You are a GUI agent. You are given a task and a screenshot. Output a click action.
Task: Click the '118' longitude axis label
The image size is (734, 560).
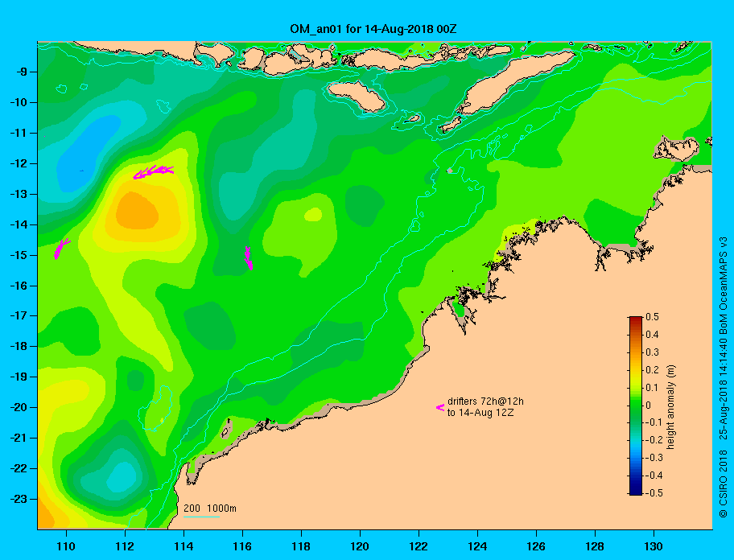coord(301,546)
